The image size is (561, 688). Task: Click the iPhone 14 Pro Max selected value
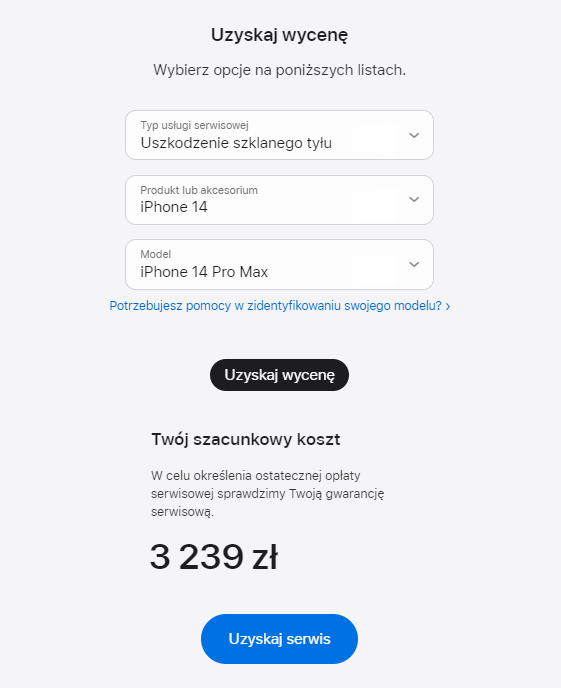pyautogui.click(x=204, y=272)
